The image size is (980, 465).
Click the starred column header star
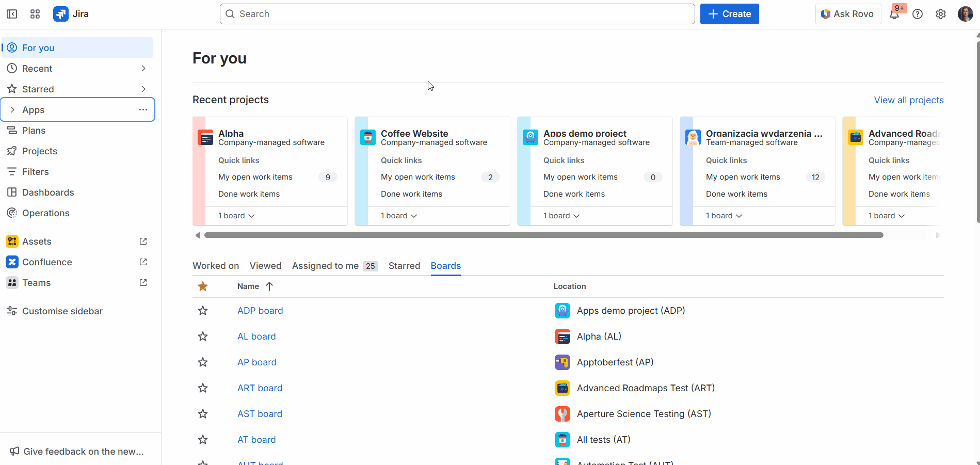point(203,286)
